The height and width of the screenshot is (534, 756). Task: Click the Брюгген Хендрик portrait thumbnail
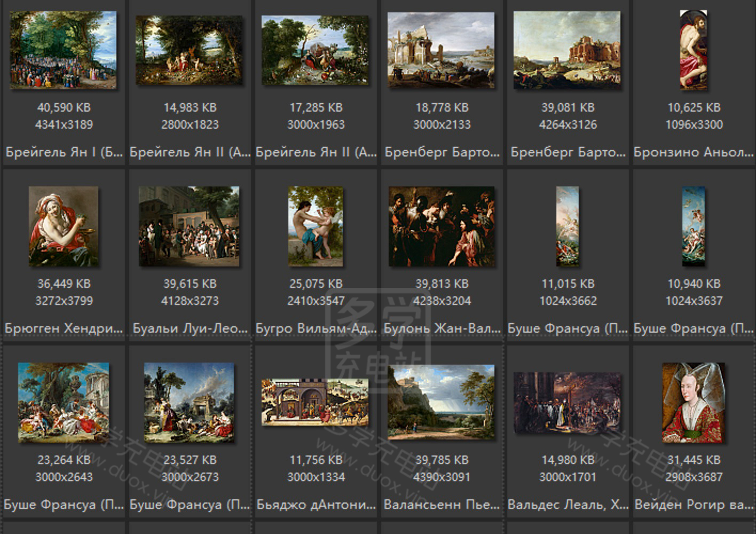[64, 226]
